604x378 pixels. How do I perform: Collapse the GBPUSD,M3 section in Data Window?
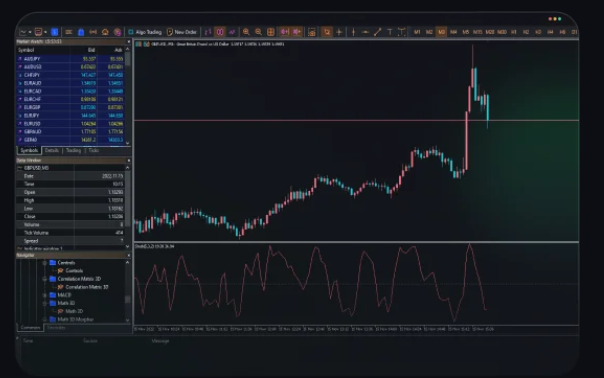click(x=20, y=168)
